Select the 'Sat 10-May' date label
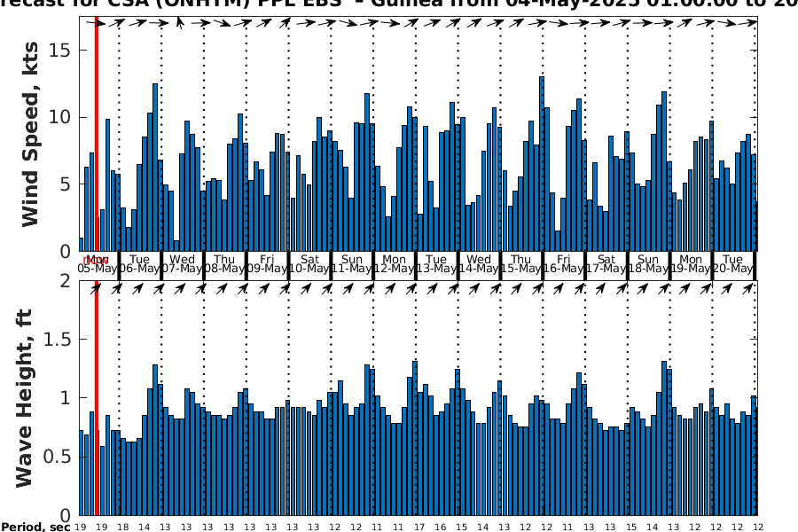 tap(309, 263)
